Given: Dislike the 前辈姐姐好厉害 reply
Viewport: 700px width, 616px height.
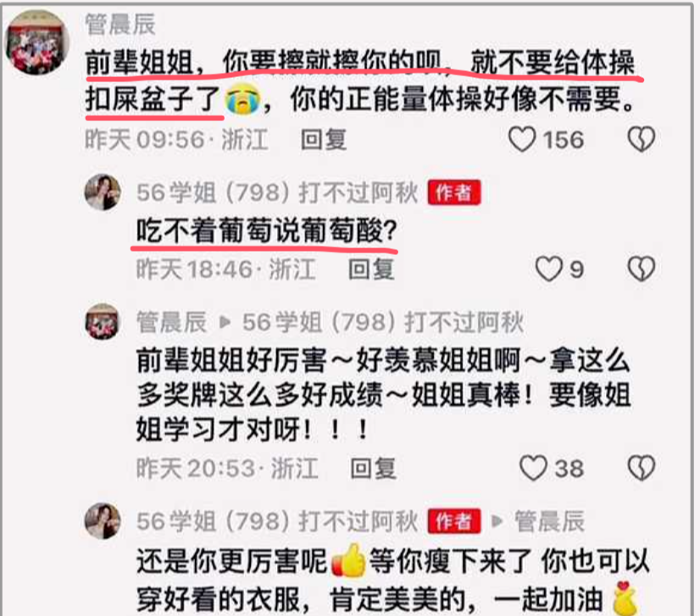Looking at the screenshot, I should [x=642, y=469].
